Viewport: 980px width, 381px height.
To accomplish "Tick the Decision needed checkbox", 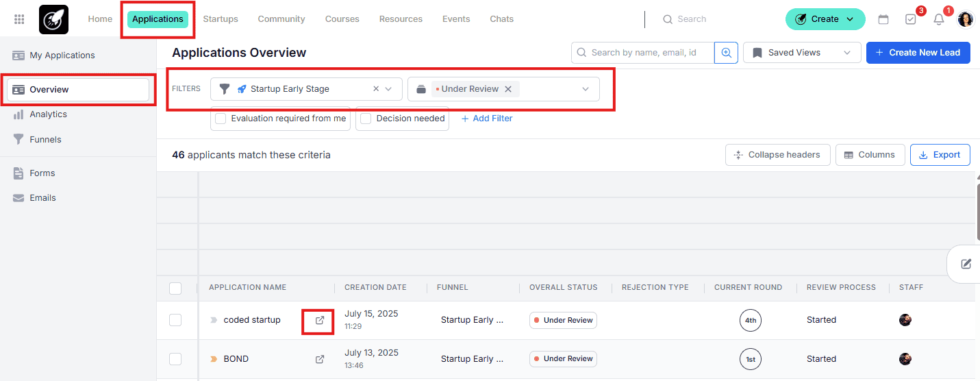I will [366, 119].
